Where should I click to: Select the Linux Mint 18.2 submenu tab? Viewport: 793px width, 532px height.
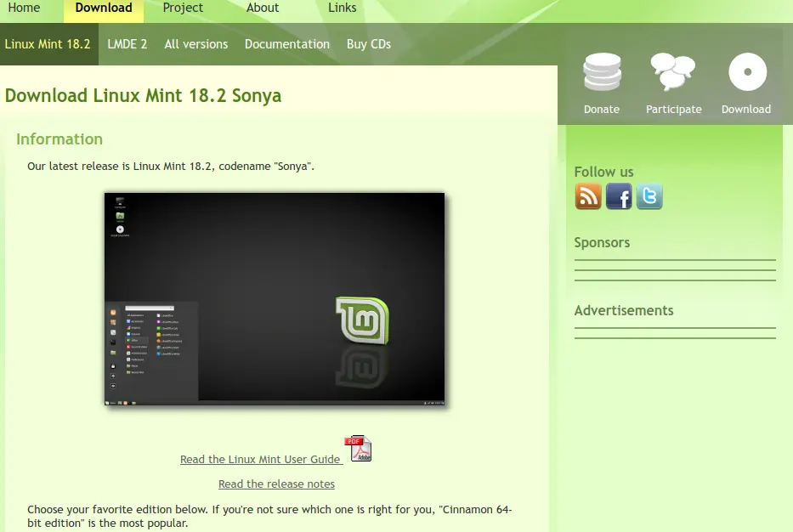click(48, 44)
